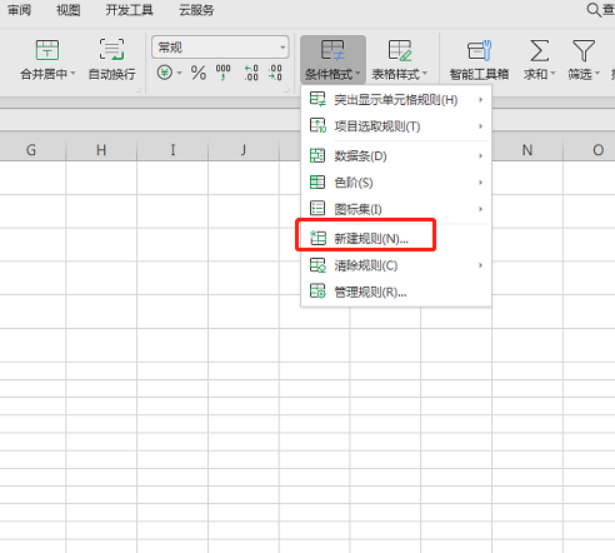Open 项目选取规则(T) submenu
Viewport: 615px width, 553px height.
396,126
